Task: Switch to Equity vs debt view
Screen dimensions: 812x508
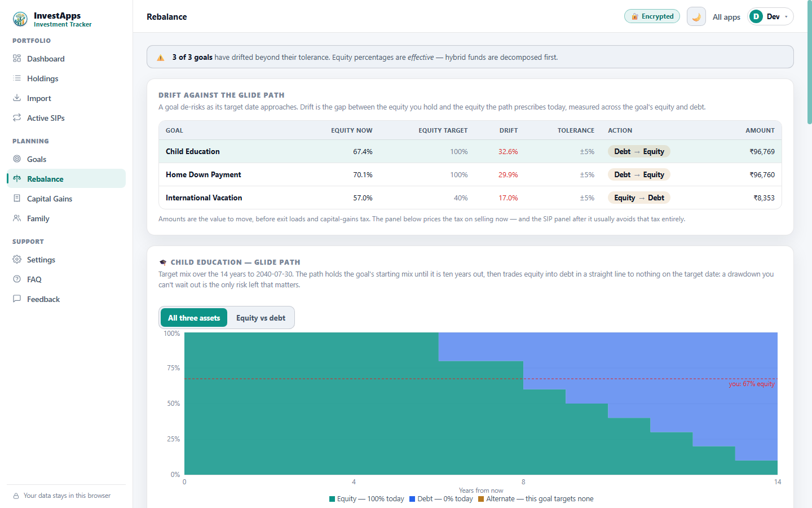Action: pyautogui.click(x=261, y=318)
